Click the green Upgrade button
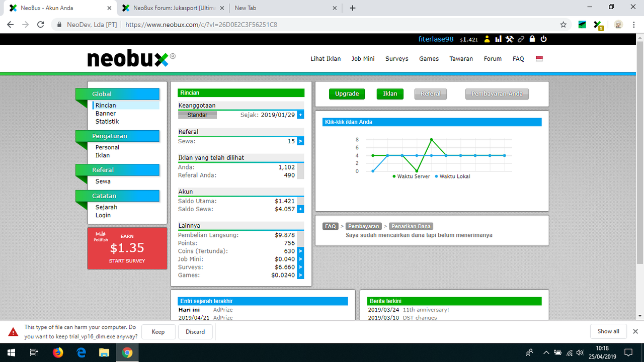Viewport: 644px width, 362px height. click(347, 94)
